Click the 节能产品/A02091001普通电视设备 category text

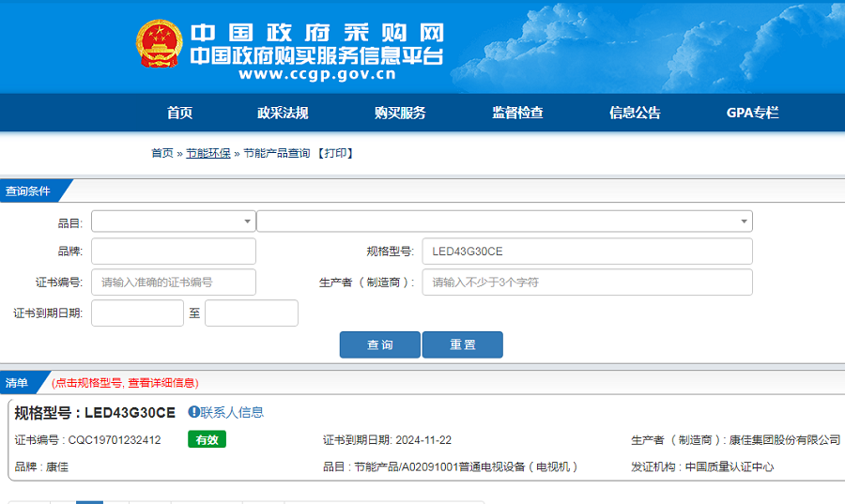click(466, 466)
